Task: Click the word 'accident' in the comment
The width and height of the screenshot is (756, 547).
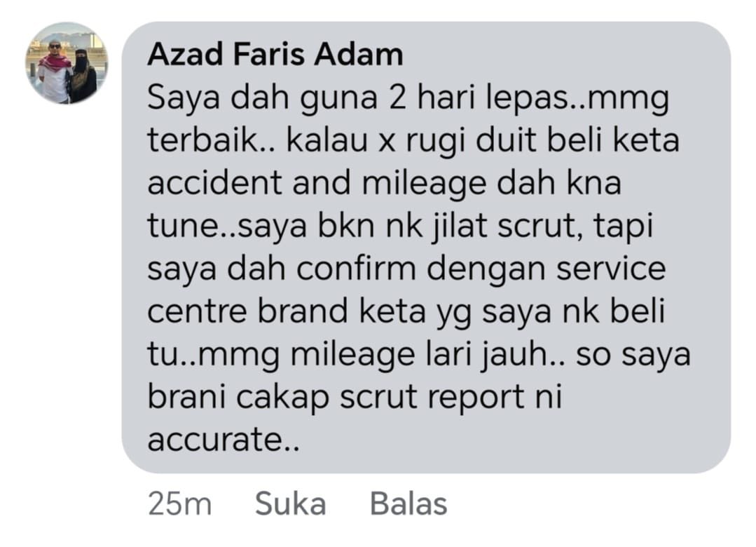Action: (x=214, y=183)
